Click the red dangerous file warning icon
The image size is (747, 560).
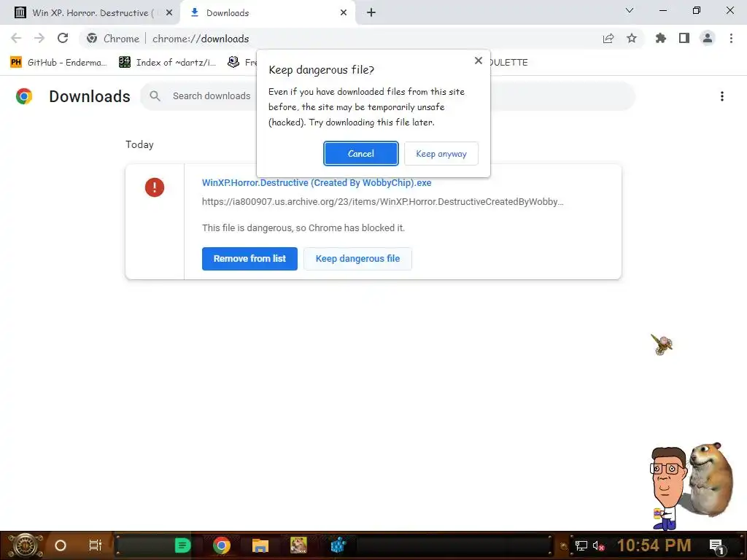155,187
